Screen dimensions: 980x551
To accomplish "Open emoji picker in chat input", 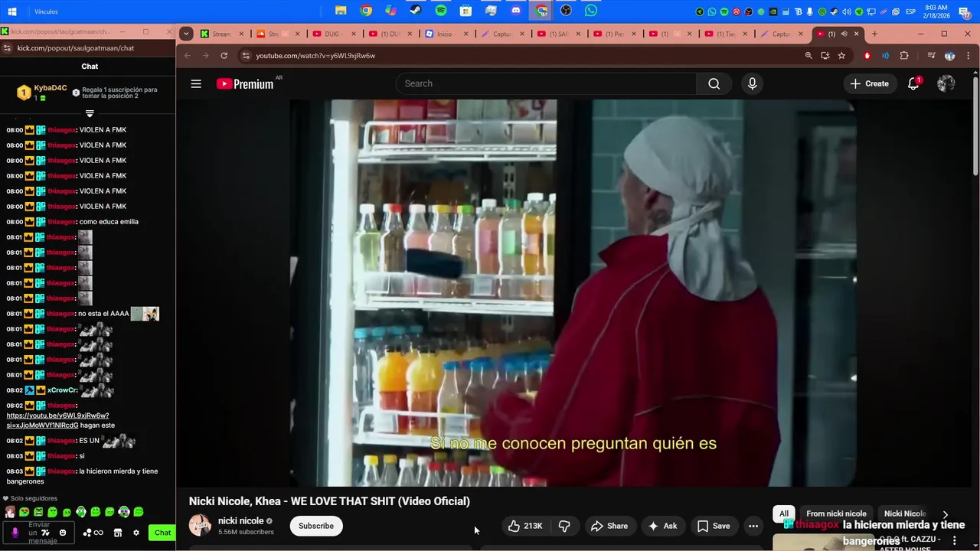I will click(63, 533).
